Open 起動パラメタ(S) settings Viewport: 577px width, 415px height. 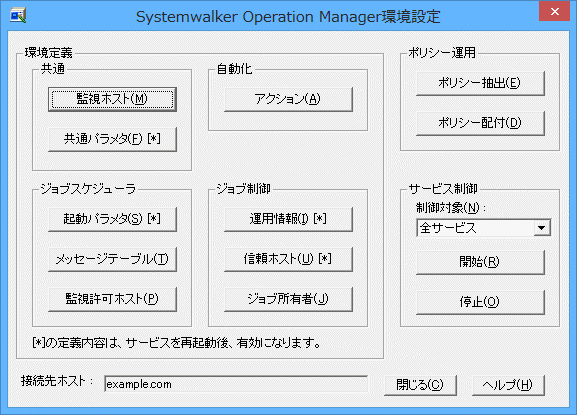tap(112, 219)
